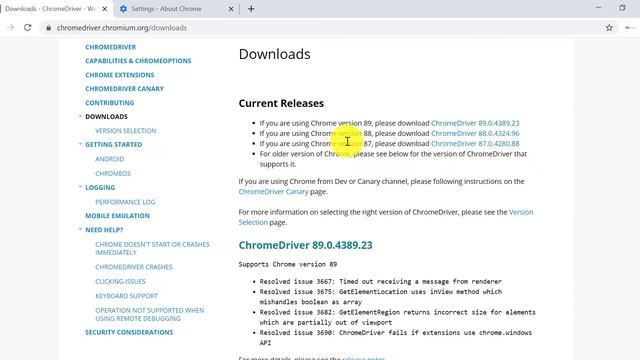Click the Current Releases heading
The width and height of the screenshot is (640, 360).
281,103
